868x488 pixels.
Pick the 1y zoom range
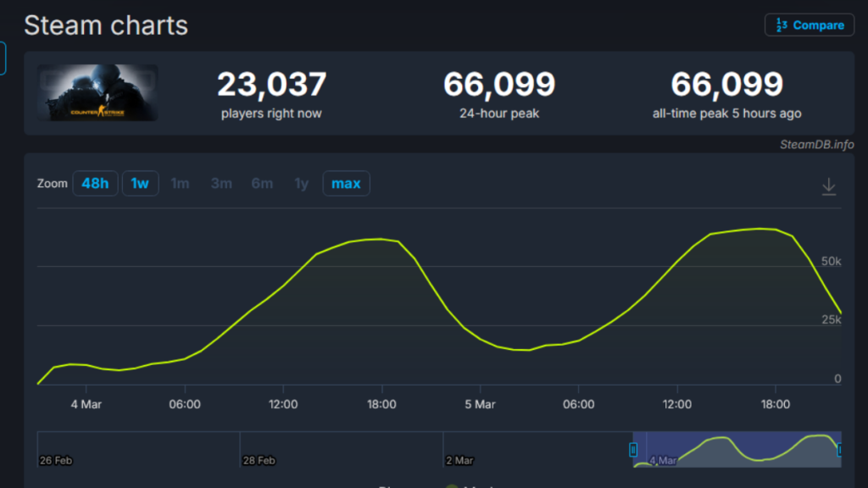301,183
